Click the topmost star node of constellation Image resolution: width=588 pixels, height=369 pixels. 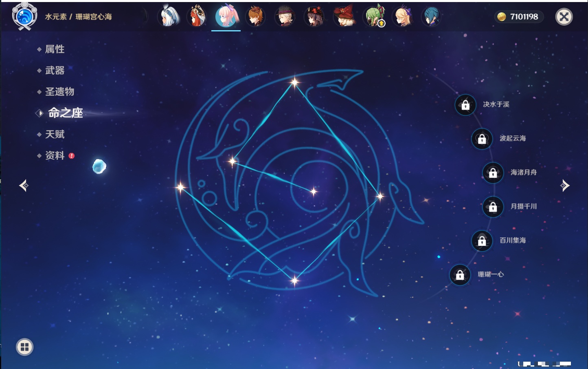294,82
